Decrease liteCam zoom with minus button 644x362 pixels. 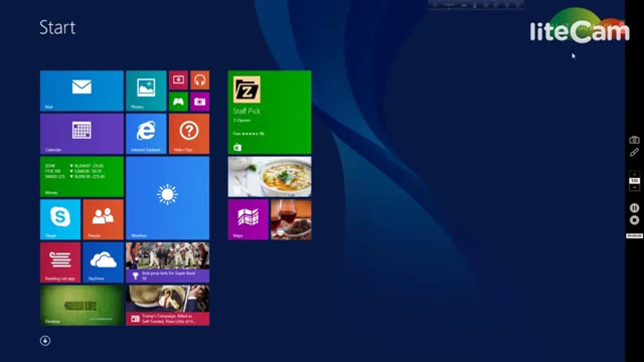click(x=634, y=187)
